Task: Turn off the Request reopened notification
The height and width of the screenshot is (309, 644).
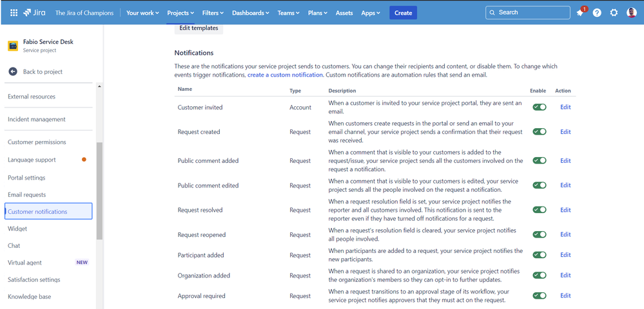Action: click(540, 234)
